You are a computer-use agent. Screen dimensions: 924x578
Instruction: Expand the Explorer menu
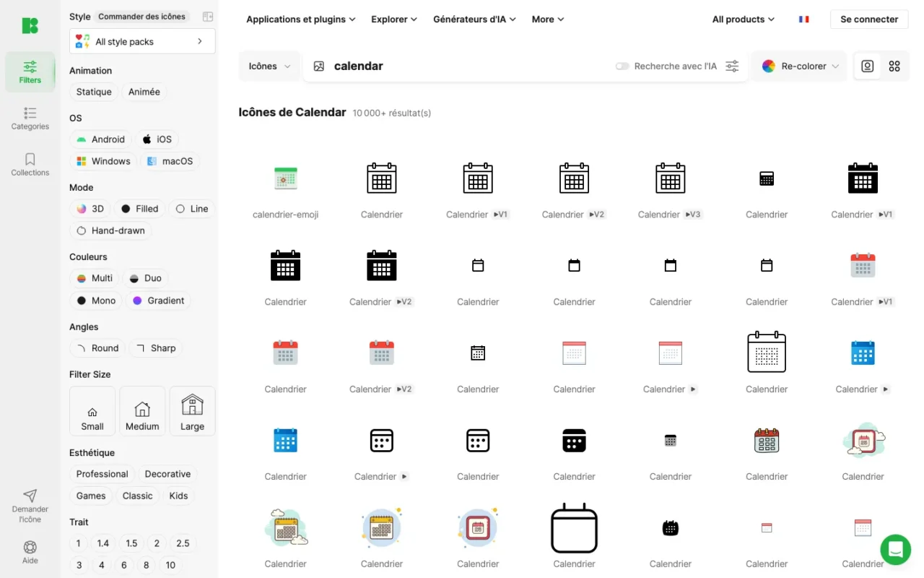(x=394, y=20)
